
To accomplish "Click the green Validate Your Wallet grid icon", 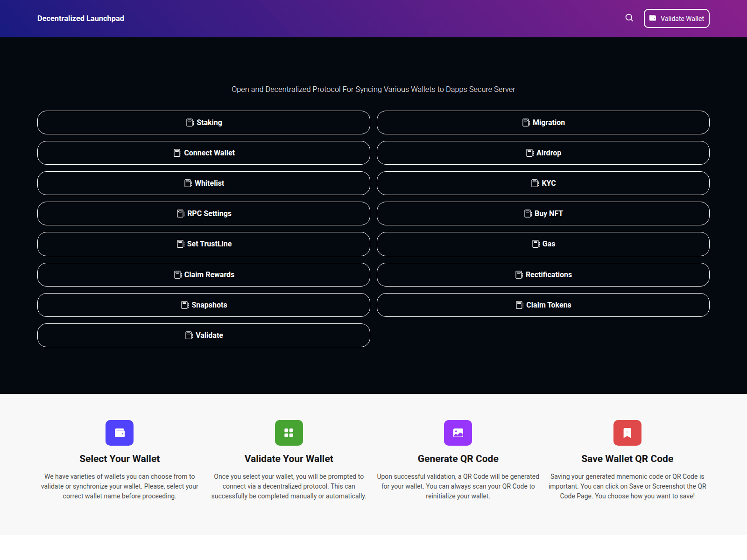I will (x=289, y=433).
